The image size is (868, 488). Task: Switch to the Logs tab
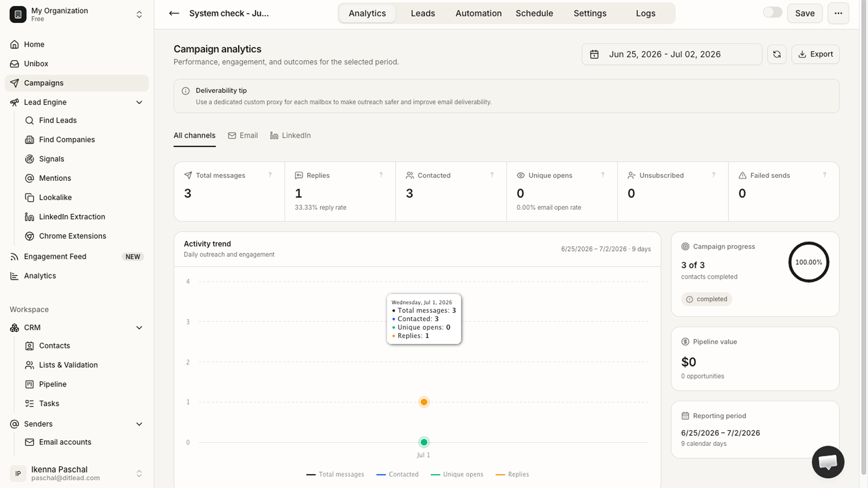[646, 14]
